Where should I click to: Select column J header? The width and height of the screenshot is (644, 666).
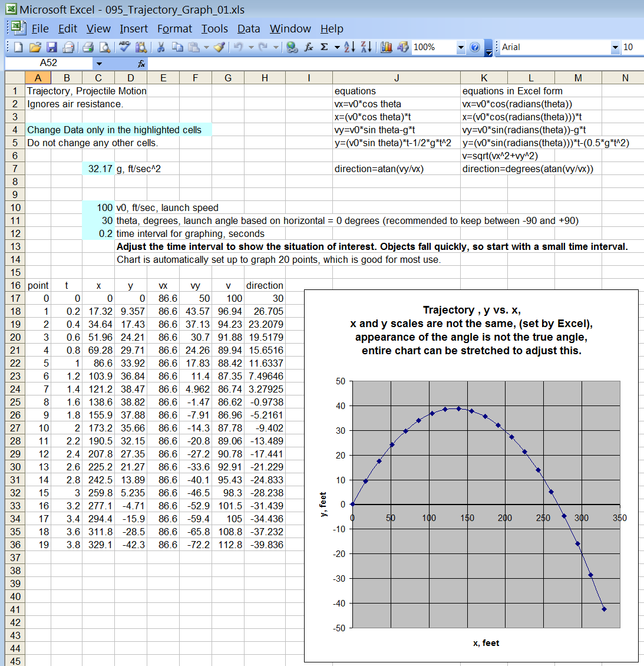pyautogui.click(x=396, y=78)
